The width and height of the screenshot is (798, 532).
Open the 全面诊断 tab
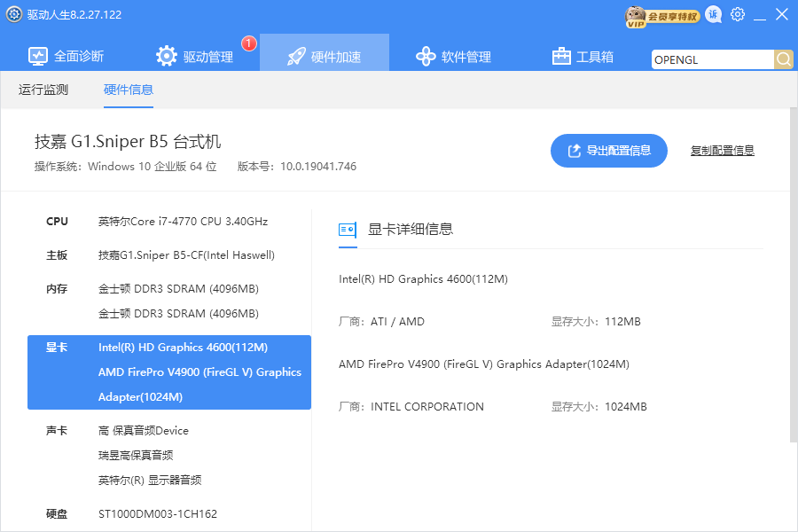coord(66,56)
